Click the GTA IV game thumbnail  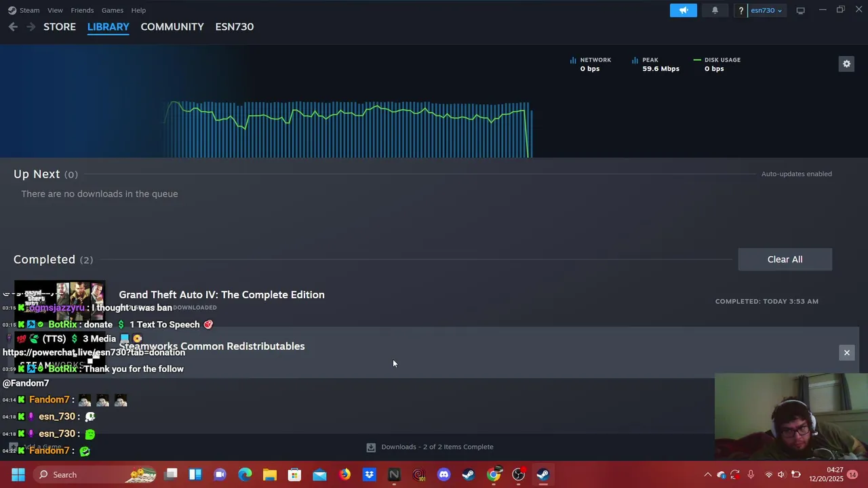(x=60, y=301)
